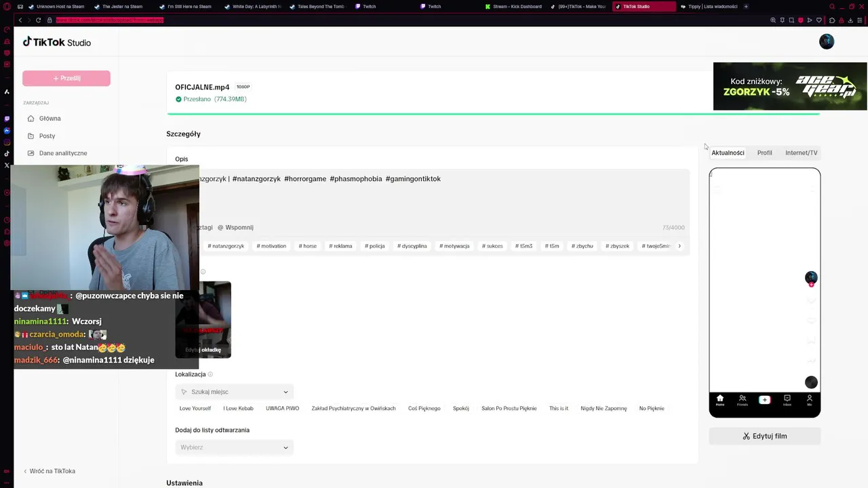Select the Salon Po Prostu Pięknie location

(x=509, y=409)
